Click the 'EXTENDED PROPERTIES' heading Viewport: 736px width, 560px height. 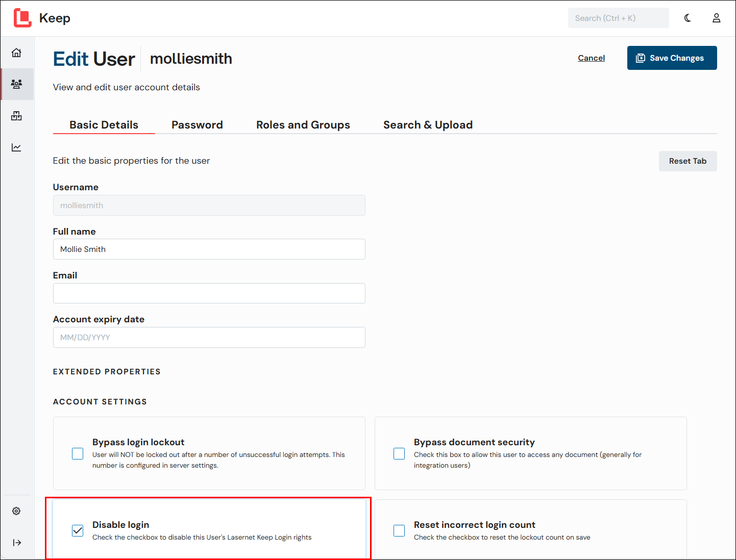(x=107, y=372)
